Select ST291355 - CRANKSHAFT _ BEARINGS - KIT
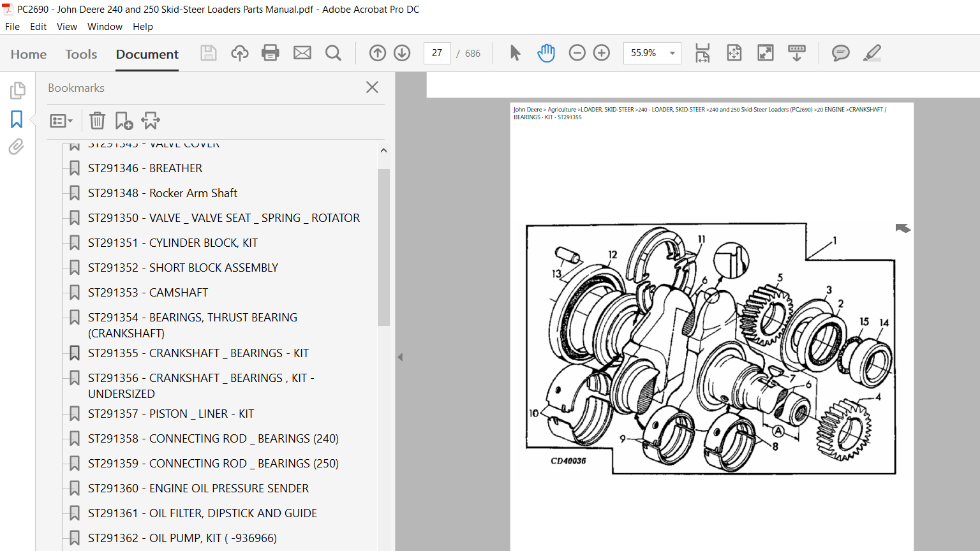980x551 pixels. click(x=198, y=353)
